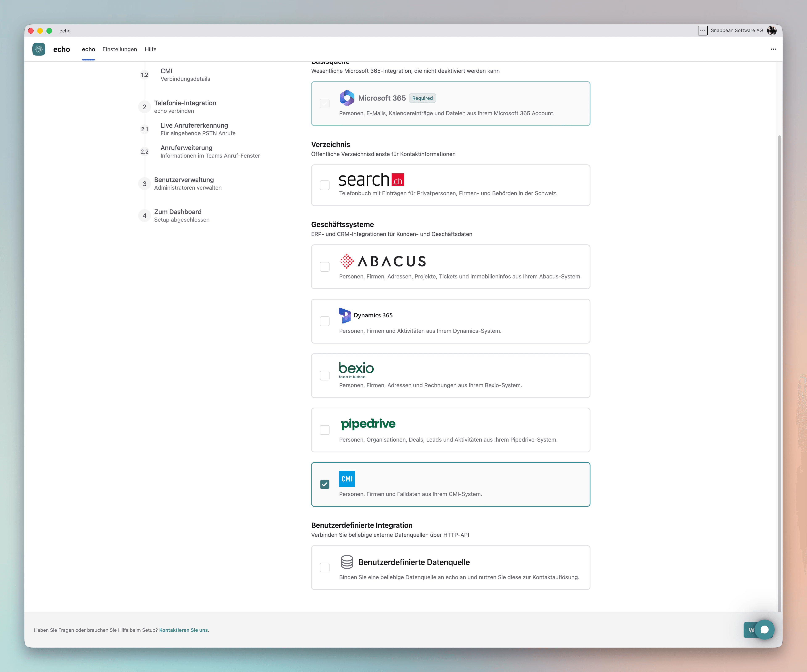
Task: Open the chat bubble support widget
Action: (764, 630)
